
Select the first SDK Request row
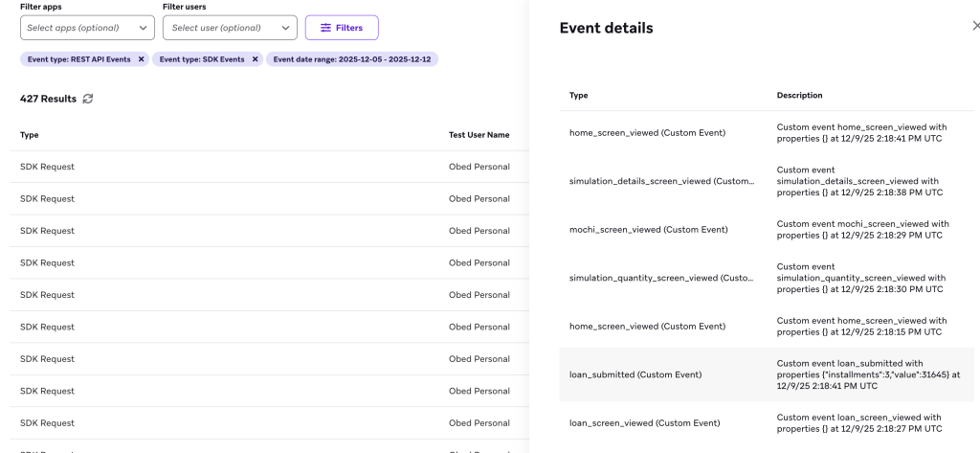pyautogui.click(x=48, y=167)
